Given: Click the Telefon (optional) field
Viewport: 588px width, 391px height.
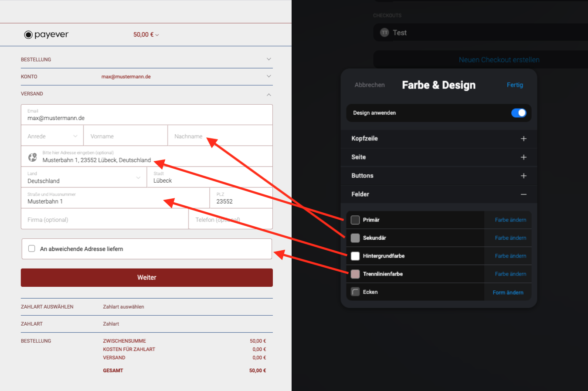Looking at the screenshot, I should point(231,219).
